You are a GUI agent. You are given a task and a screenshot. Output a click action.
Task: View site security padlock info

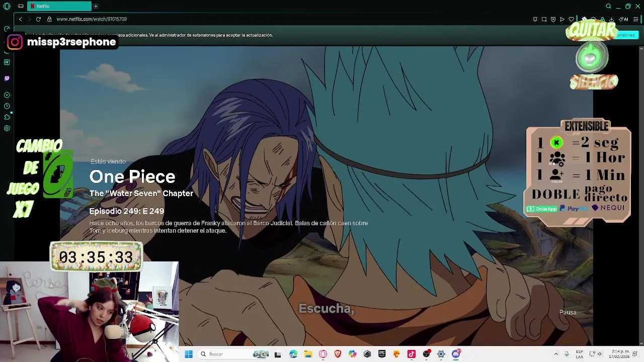49,19
